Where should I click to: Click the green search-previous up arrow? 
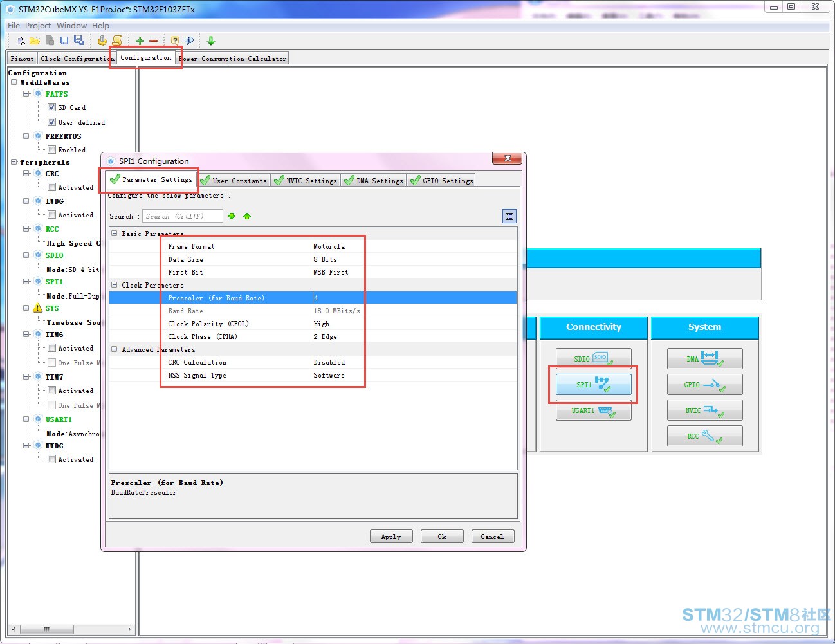(x=247, y=216)
